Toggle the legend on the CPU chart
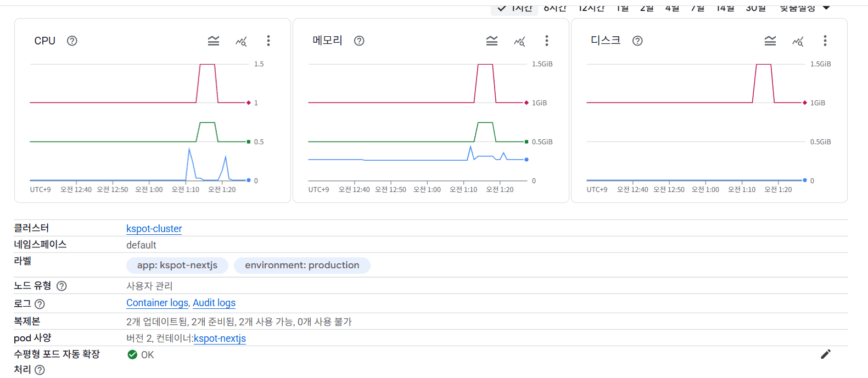868x378 pixels. 214,41
